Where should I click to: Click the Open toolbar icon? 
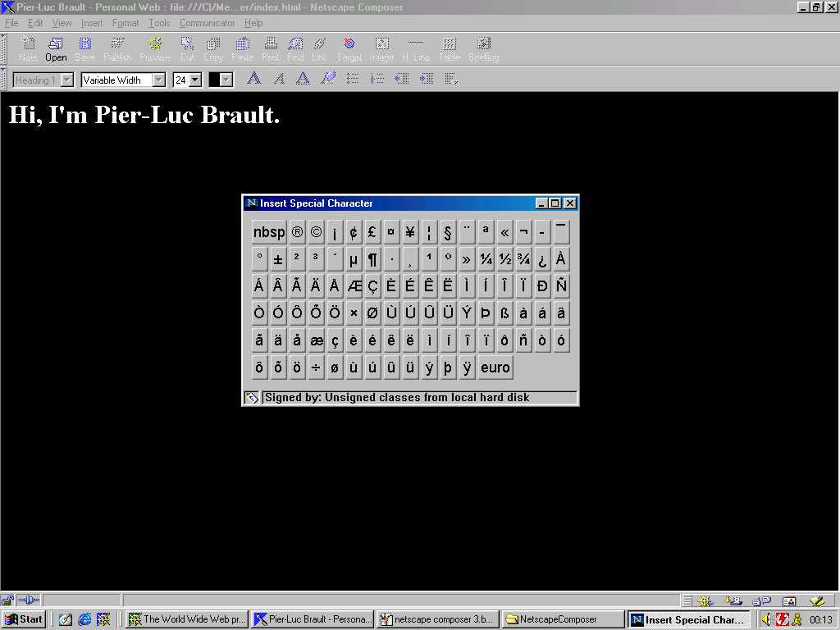[x=56, y=49]
